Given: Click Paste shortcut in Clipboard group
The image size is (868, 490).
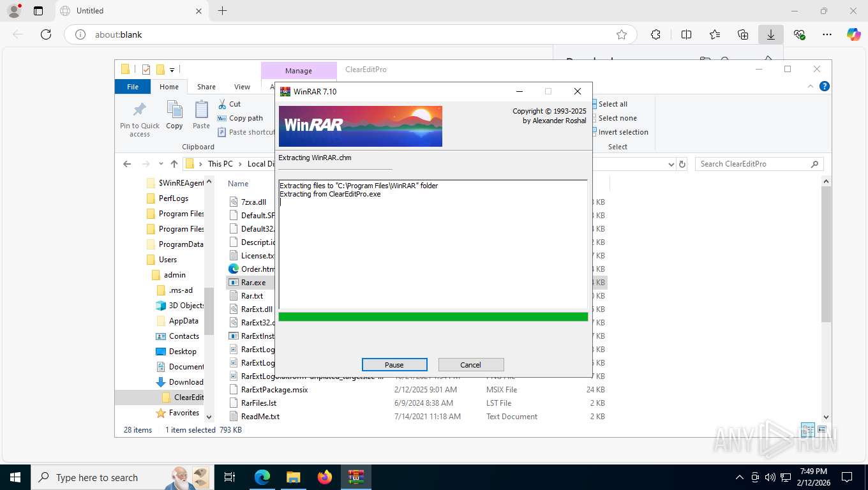Looking at the screenshot, I should pyautogui.click(x=246, y=132).
